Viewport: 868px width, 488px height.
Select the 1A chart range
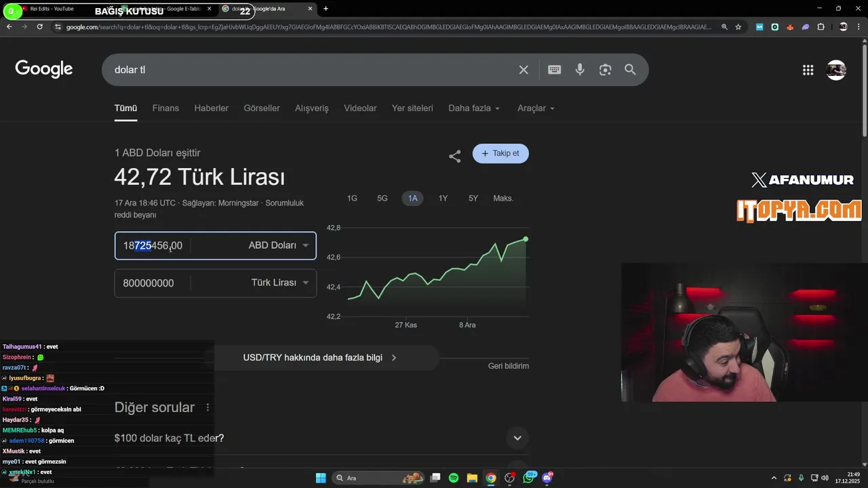[412, 198]
